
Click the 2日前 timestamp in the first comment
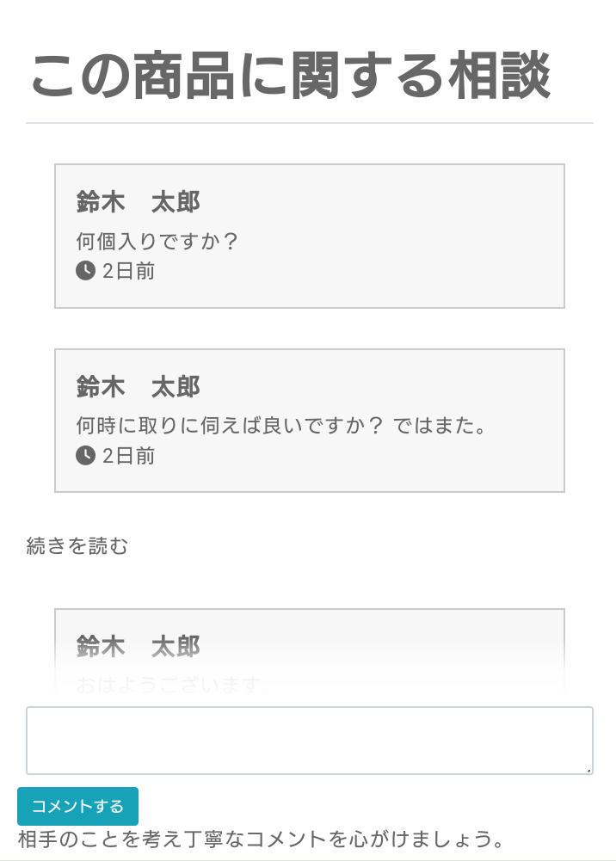pos(129,271)
